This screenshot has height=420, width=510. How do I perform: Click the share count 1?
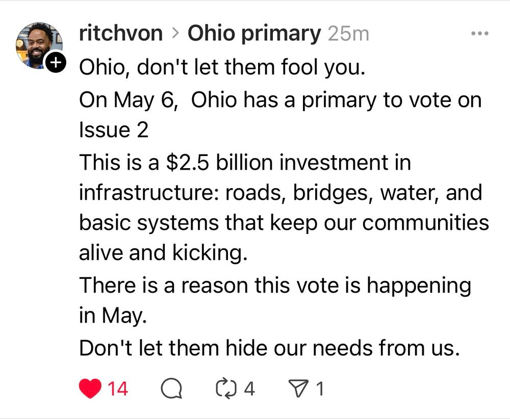pos(320,389)
